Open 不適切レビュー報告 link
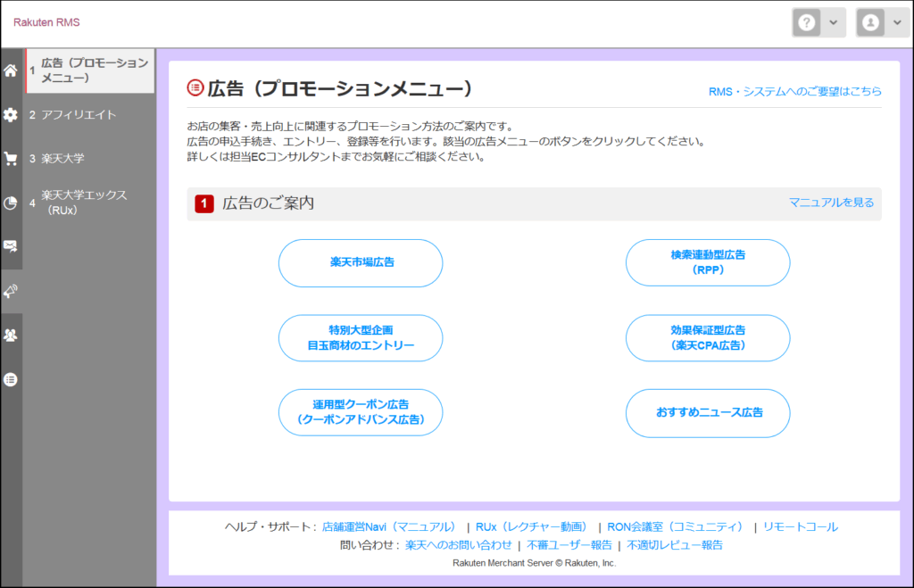The height and width of the screenshot is (588, 914). [x=675, y=545]
